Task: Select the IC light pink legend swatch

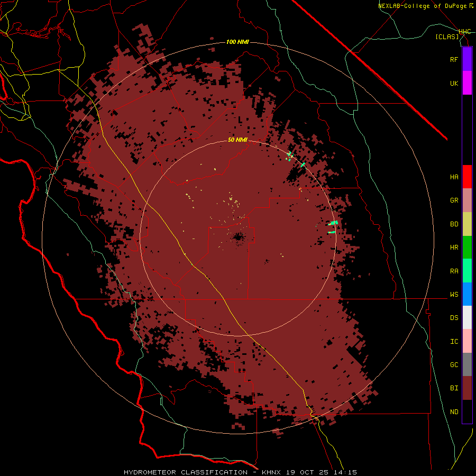Action: click(x=467, y=341)
